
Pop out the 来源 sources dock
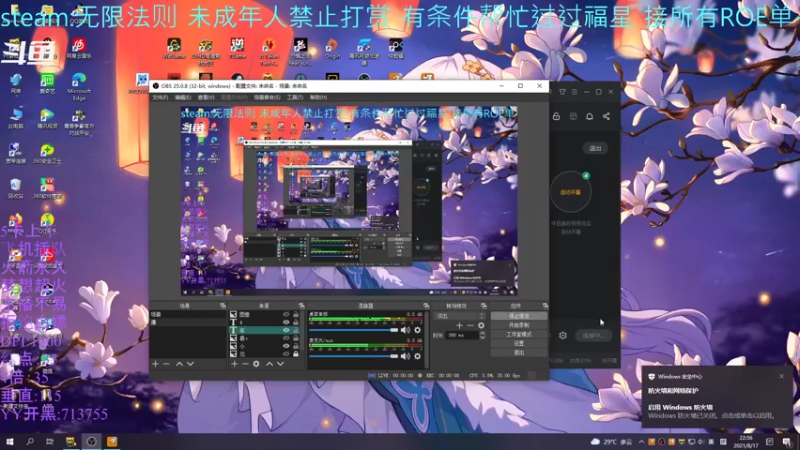coord(301,306)
